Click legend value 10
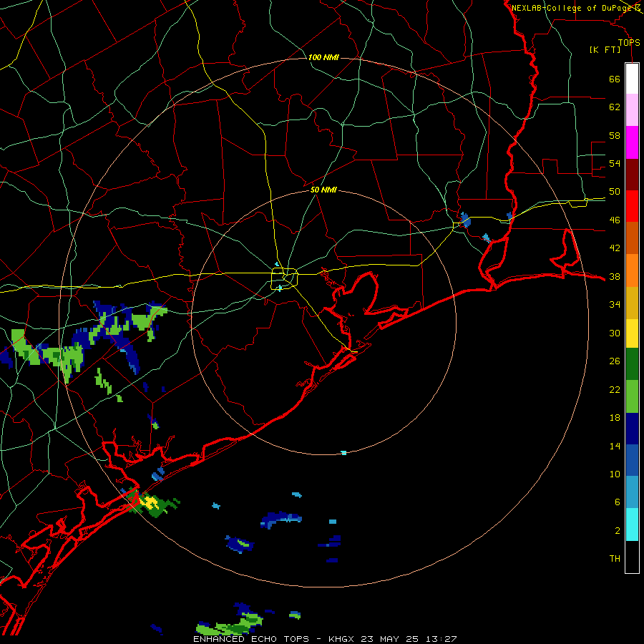The width and height of the screenshot is (644, 644). pyautogui.click(x=615, y=474)
